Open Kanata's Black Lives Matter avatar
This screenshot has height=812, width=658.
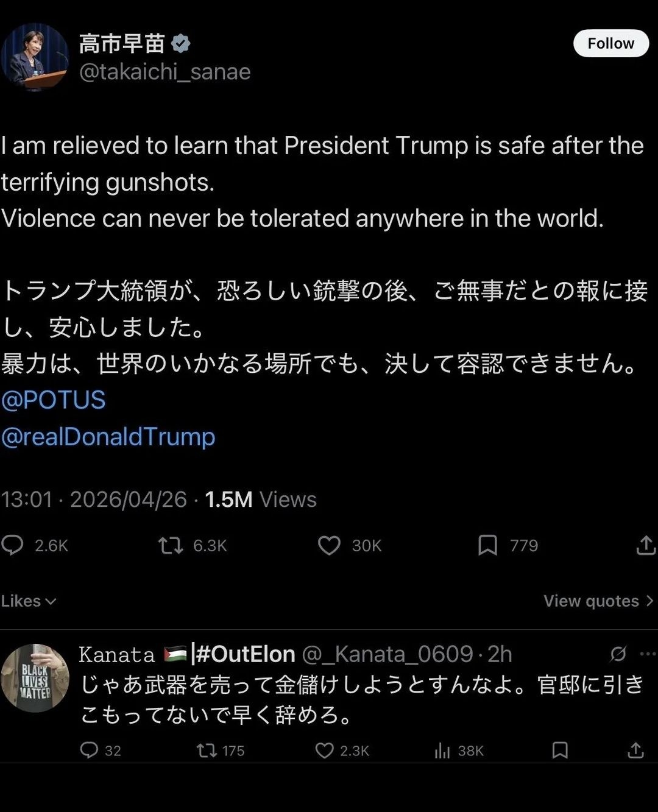pyautogui.click(x=35, y=678)
